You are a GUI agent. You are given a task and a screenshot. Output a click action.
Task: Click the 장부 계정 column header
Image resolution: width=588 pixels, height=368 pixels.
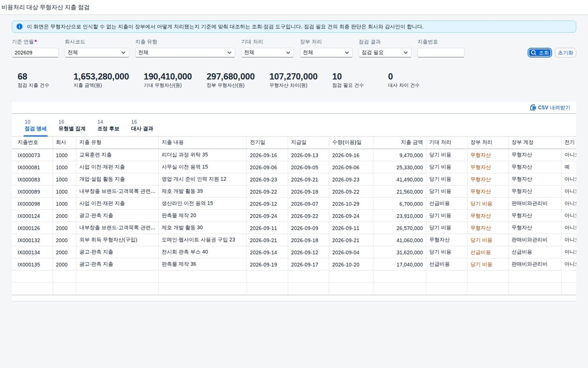pos(535,142)
